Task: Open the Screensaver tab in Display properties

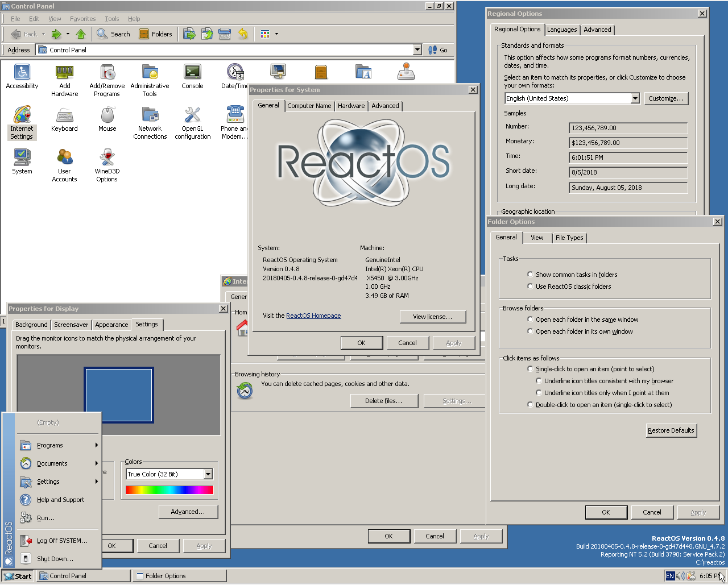Action: [71, 325]
